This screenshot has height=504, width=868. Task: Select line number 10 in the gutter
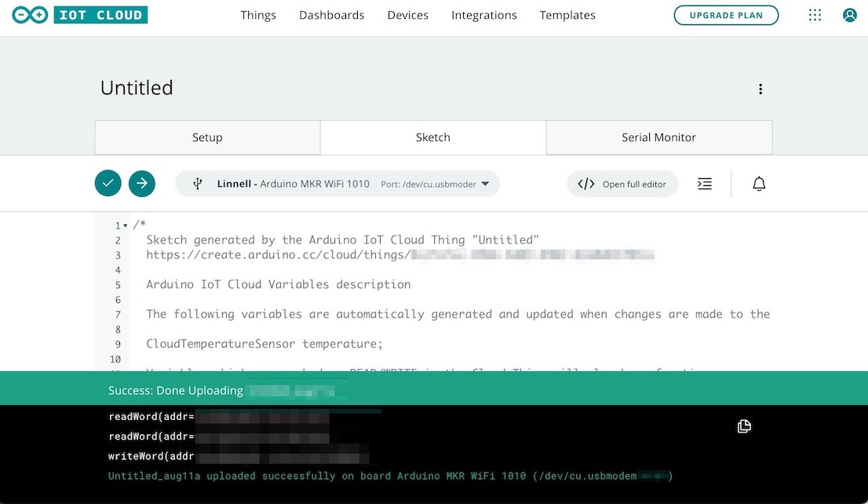pyautogui.click(x=115, y=359)
